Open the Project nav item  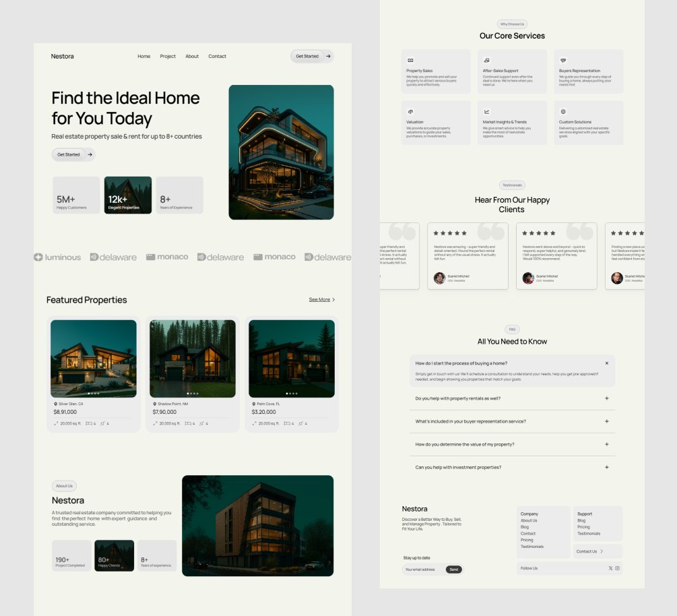click(x=168, y=56)
